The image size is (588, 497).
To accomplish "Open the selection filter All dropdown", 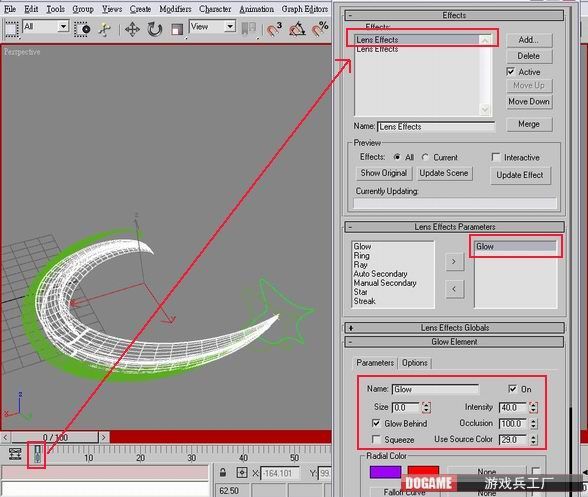I will tap(63, 27).
